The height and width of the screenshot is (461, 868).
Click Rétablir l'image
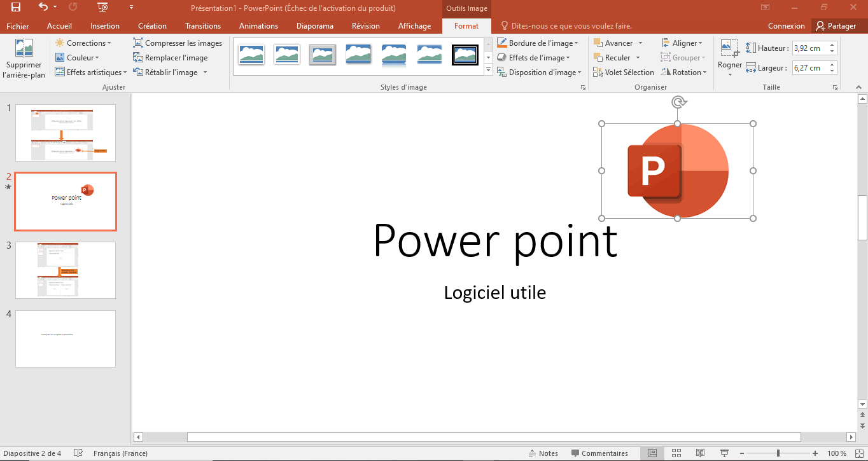[166, 72]
